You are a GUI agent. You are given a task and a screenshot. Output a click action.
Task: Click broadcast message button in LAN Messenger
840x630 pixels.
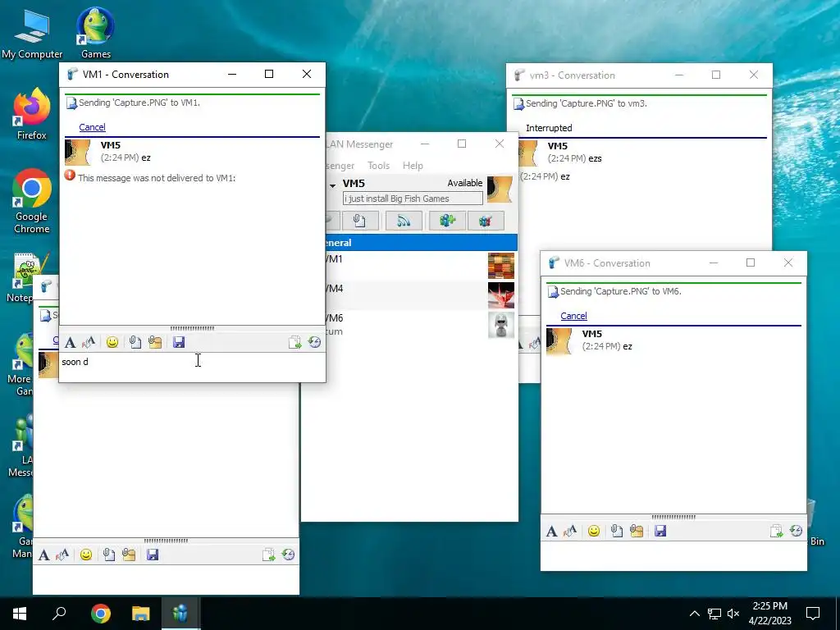click(404, 221)
